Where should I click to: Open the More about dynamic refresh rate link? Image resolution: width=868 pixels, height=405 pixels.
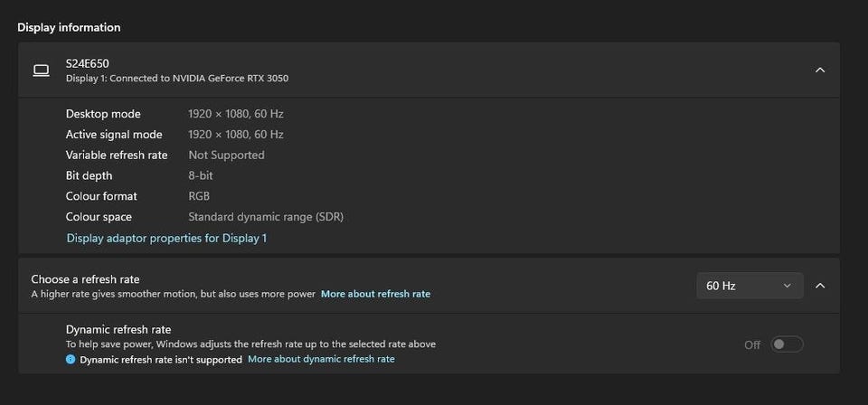(321, 359)
